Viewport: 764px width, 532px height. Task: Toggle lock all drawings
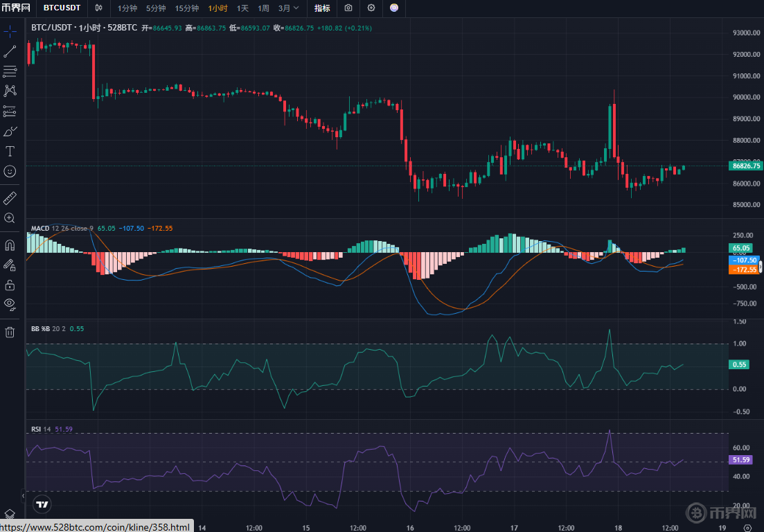[x=10, y=285]
